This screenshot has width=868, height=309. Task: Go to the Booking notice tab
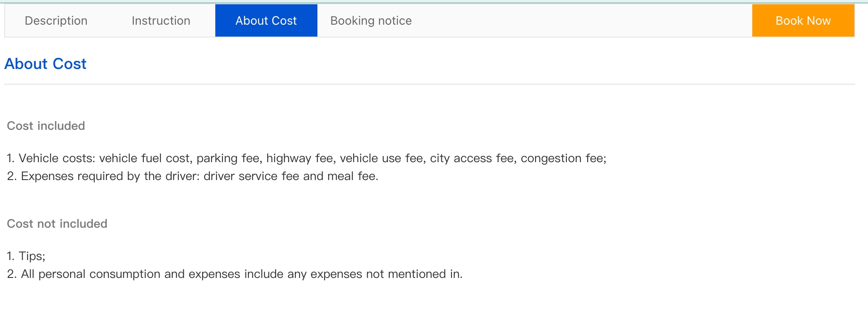coord(371,21)
